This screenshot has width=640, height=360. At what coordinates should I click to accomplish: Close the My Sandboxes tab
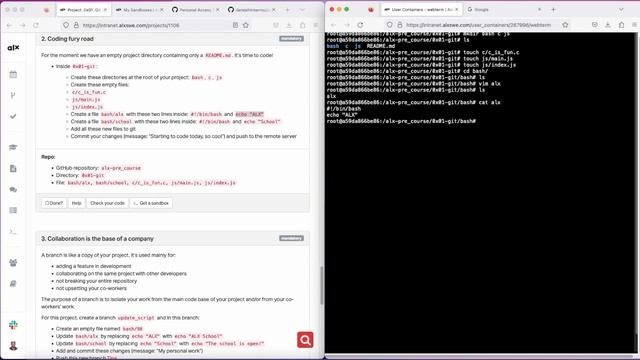[161, 9]
